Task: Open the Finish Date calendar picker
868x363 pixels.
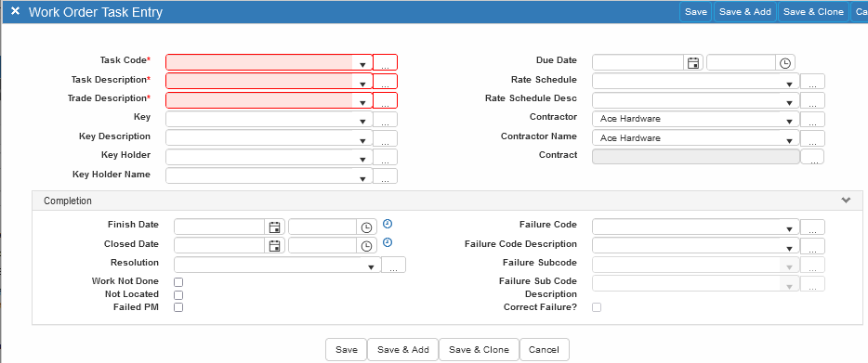Action: pos(274,227)
